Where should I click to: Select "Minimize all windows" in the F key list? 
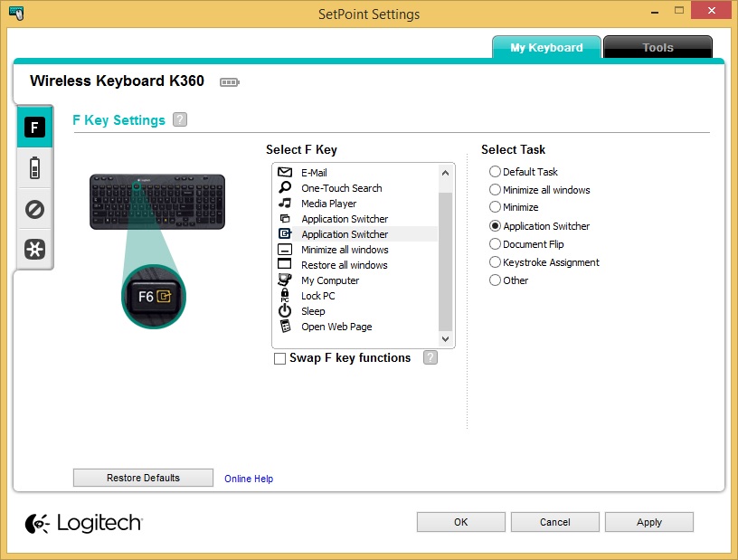pyautogui.click(x=345, y=250)
